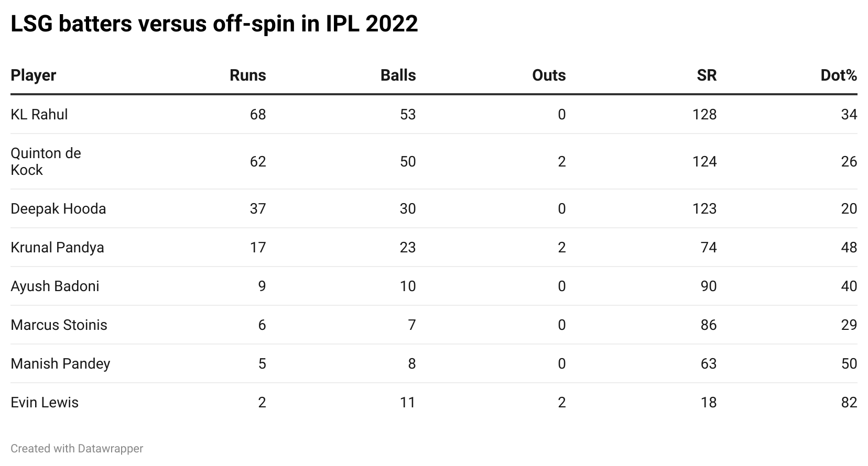Click the SR column header

[706, 75]
